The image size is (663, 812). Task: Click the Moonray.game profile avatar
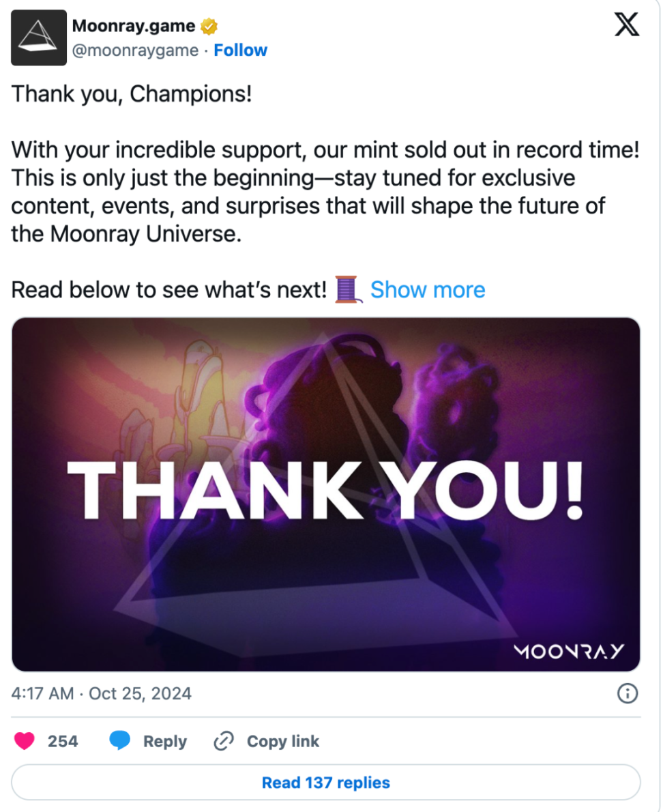coord(39,38)
